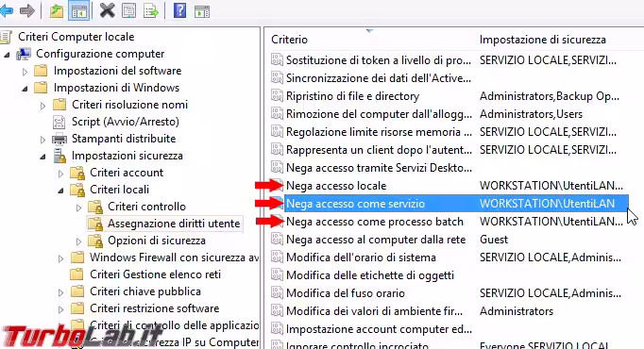Expand the Stampanti distribuite node
644x349 pixels.
[x=42, y=140]
